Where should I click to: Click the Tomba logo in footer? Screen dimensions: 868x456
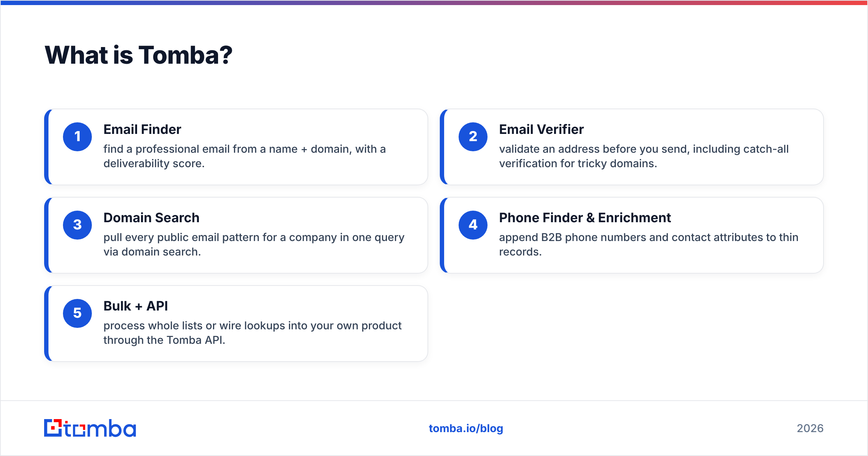click(x=90, y=428)
